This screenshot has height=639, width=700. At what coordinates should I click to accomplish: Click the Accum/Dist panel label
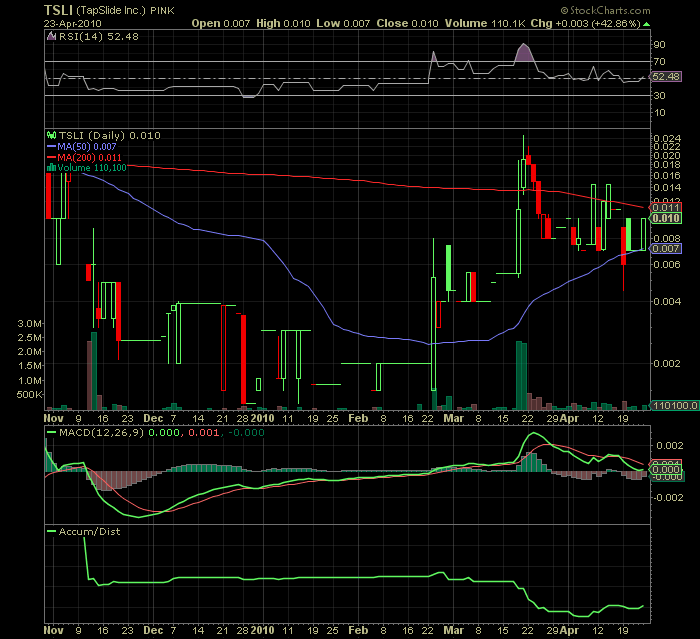point(89,531)
